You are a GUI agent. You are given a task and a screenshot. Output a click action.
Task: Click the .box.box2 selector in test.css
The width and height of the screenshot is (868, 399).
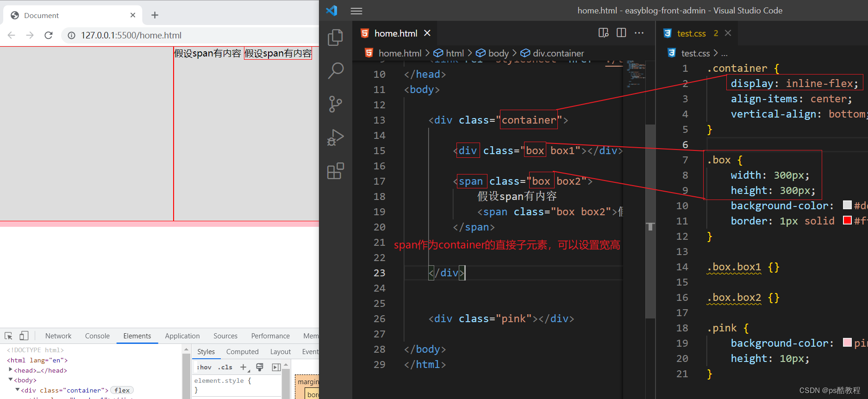pos(734,297)
